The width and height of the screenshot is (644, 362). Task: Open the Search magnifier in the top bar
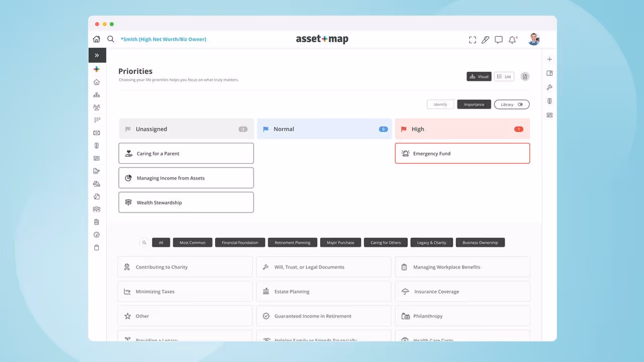(111, 39)
